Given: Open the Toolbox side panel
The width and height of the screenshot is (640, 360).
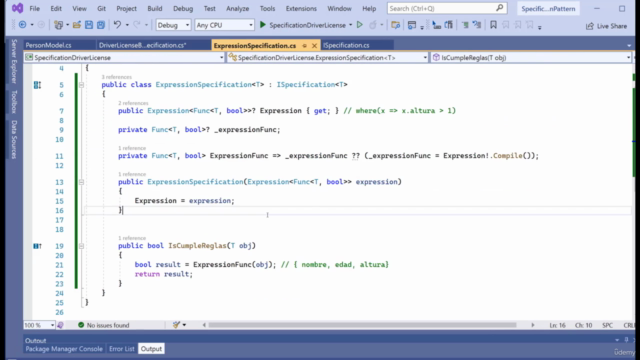Looking at the screenshot, I should [x=14, y=101].
